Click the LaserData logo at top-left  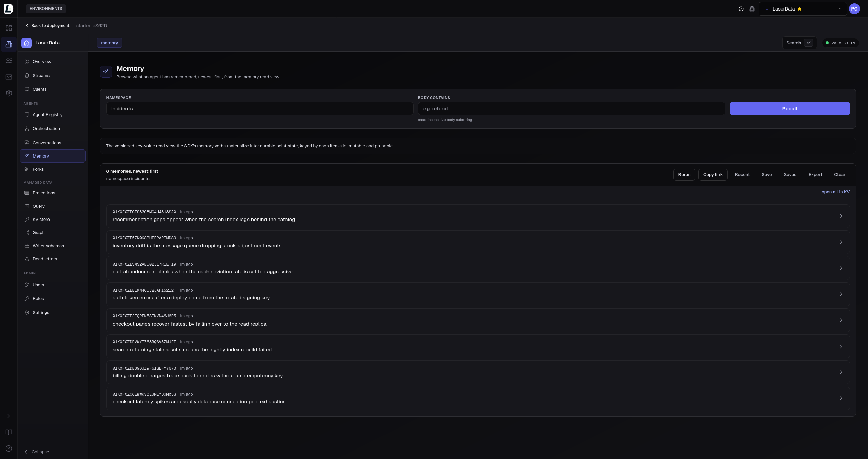click(x=8, y=9)
